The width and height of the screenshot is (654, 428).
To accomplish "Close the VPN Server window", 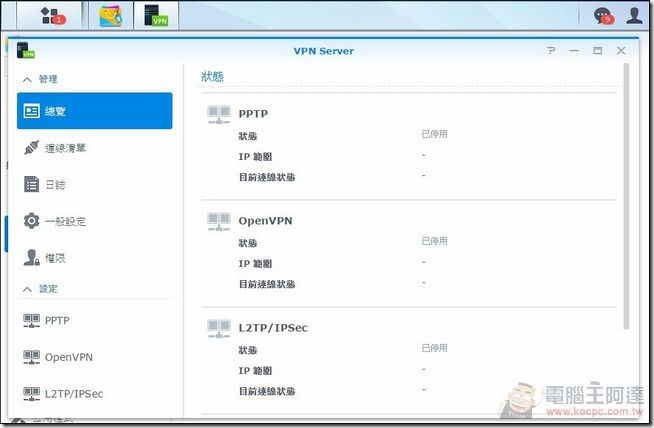I will (621, 50).
